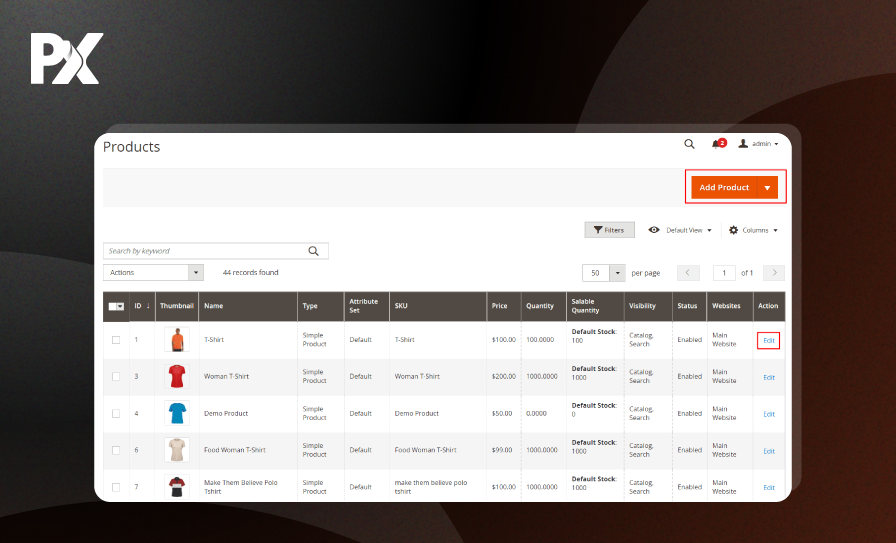
Task: Click the gear icon for Columns
Action: tap(733, 230)
